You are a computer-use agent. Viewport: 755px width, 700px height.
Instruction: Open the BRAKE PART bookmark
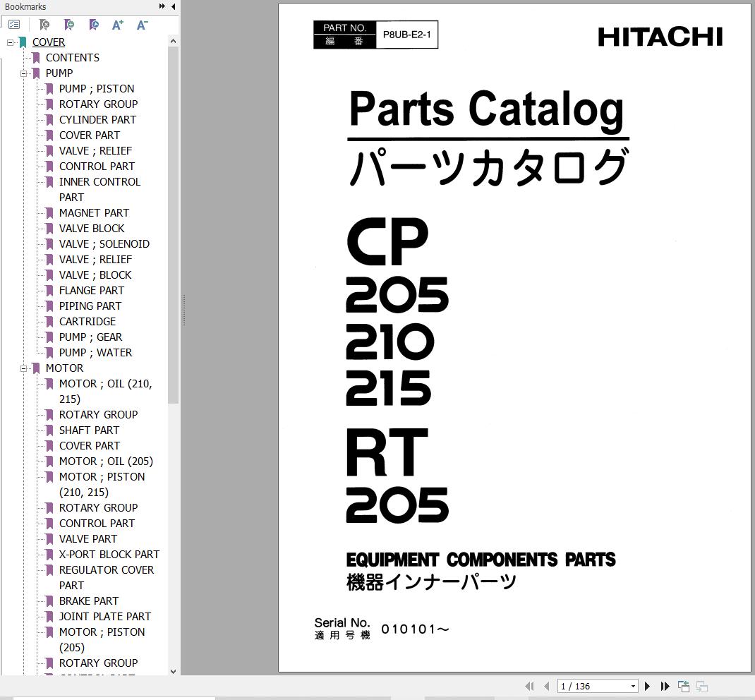89,601
